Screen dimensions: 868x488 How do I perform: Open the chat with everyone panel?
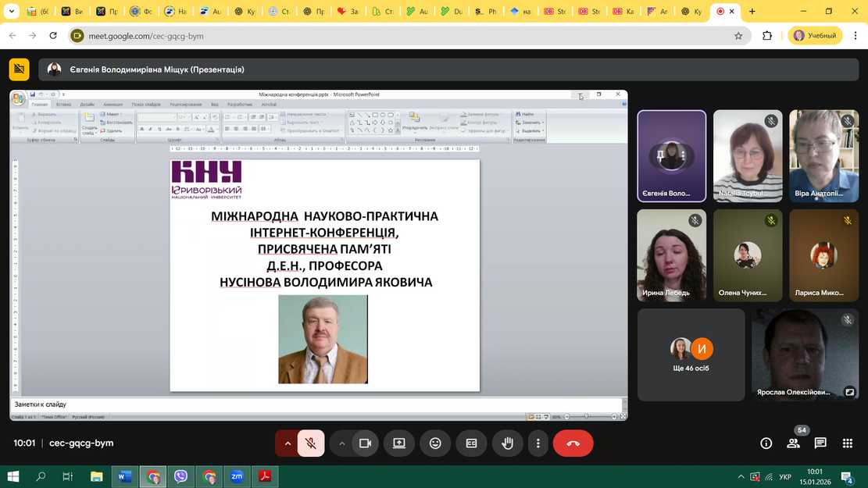tap(820, 443)
